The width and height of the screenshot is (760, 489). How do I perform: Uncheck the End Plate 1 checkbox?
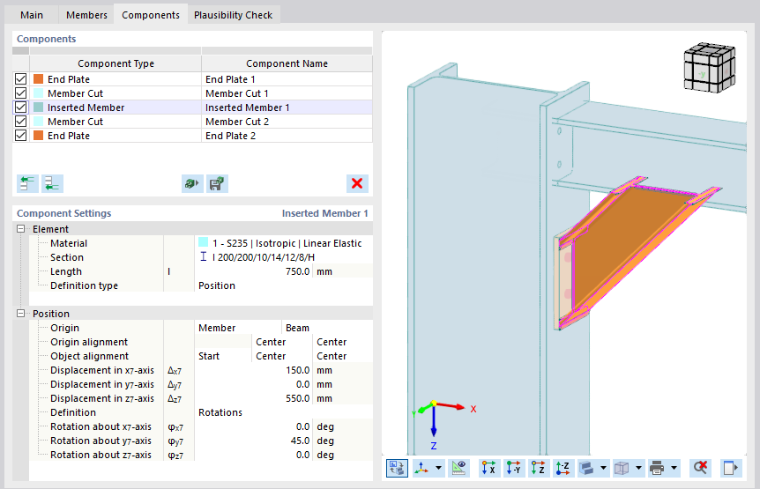[21, 79]
